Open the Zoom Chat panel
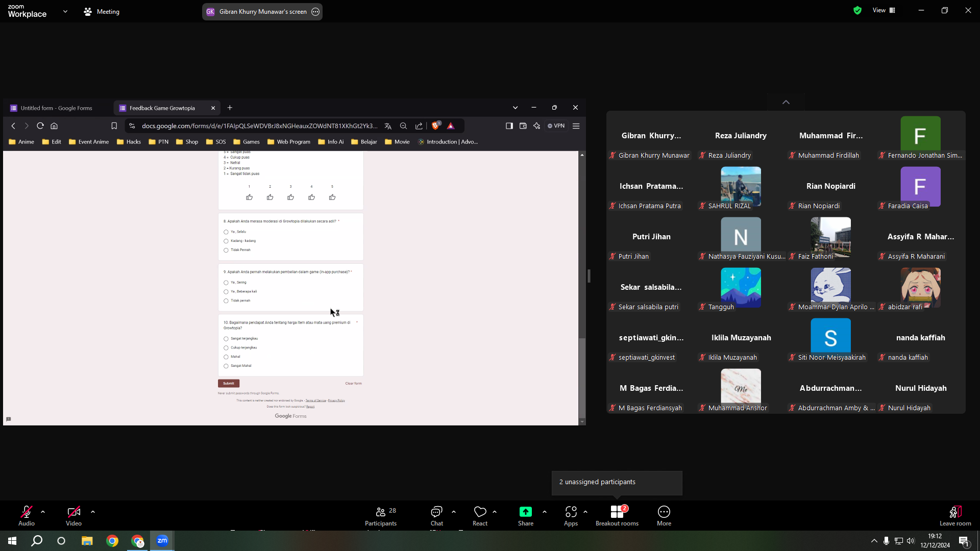 click(x=437, y=516)
